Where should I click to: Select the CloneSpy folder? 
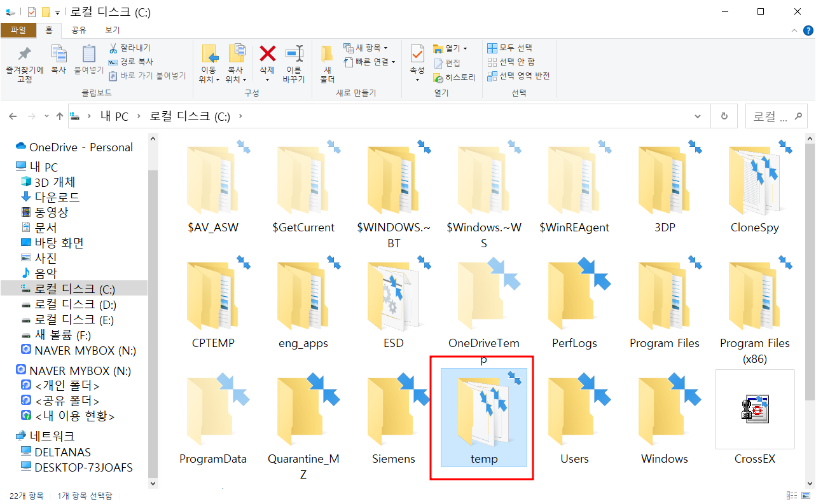point(755,187)
